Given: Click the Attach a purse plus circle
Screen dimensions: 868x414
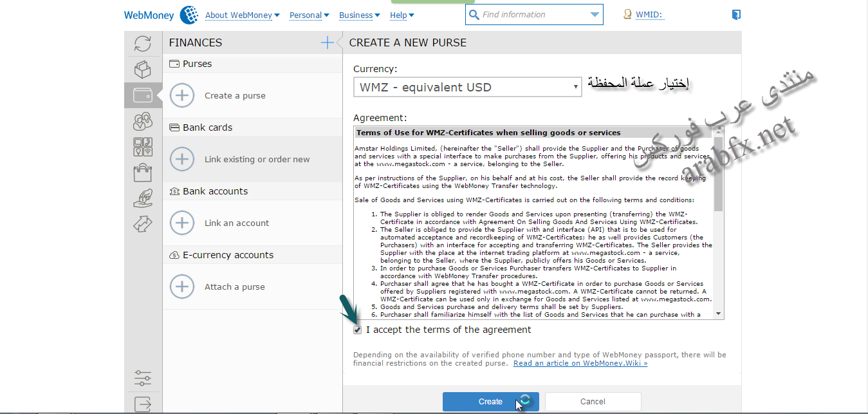Looking at the screenshot, I should pyautogui.click(x=182, y=287).
